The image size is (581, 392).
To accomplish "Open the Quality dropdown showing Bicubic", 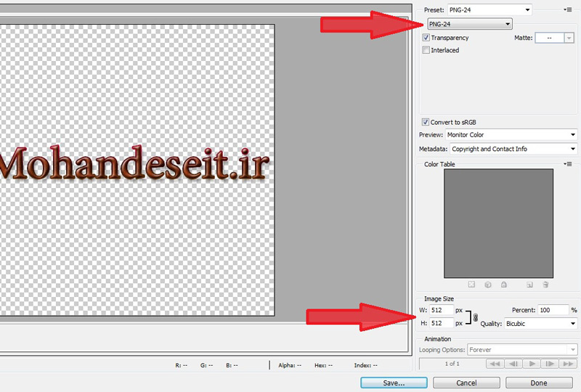I will 540,324.
